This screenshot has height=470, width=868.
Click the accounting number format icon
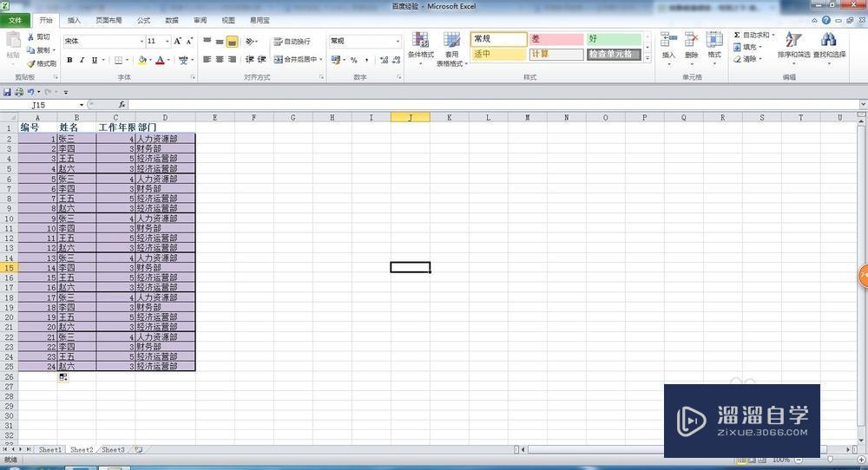pyautogui.click(x=335, y=60)
